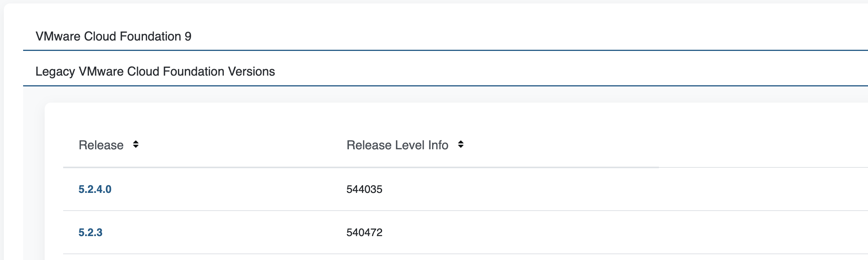Open the 5.2.3 release link
Screen dimensions: 868x260
tap(90, 232)
